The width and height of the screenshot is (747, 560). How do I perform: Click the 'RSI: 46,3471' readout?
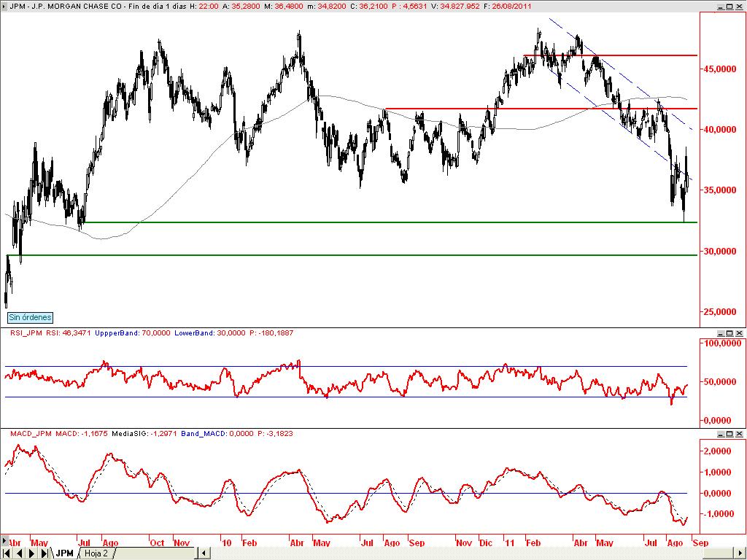point(68,332)
